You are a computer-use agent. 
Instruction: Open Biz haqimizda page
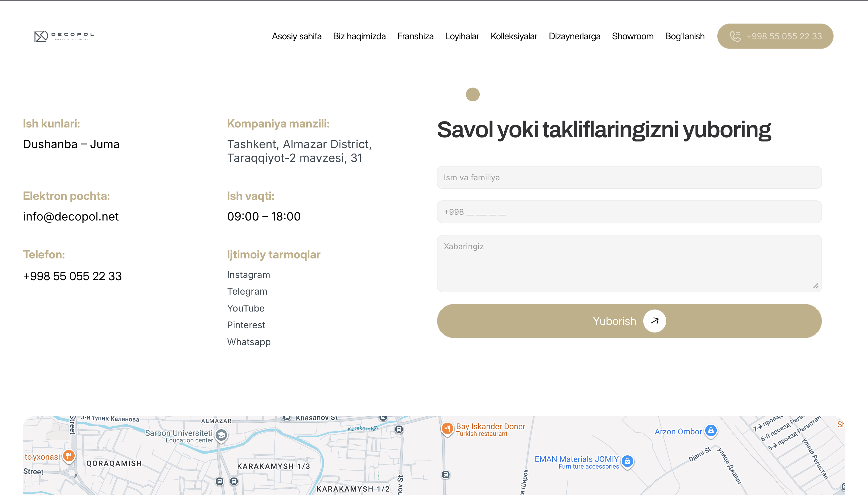359,36
